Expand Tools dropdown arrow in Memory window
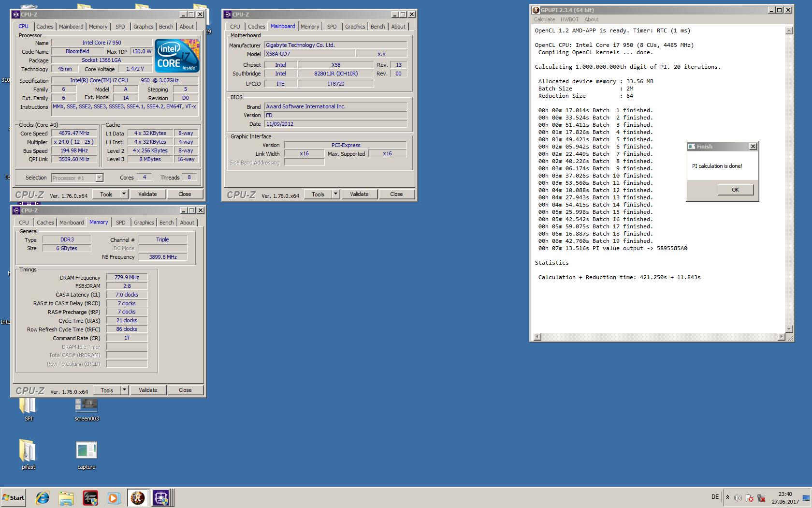The image size is (812, 508). [x=124, y=390]
